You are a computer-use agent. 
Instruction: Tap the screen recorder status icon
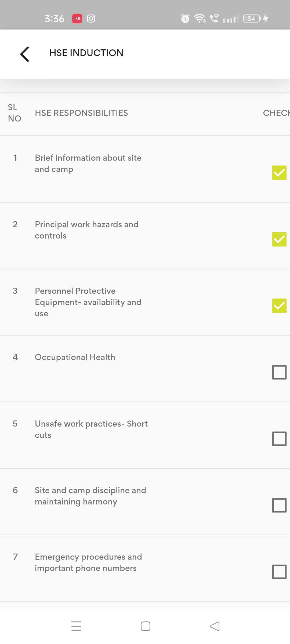[x=77, y=19]
